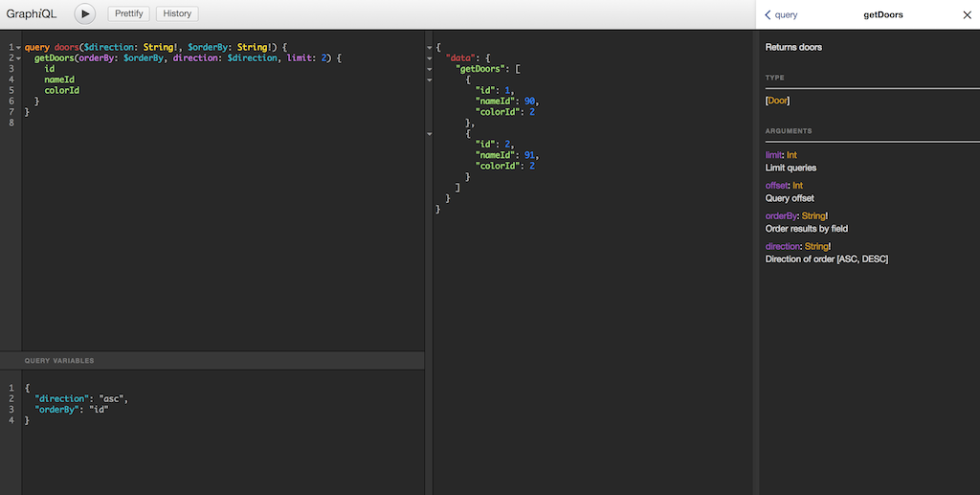Viewport: 980px width, 495px height.
Task: Click 'Order results by field' description
Action: (807, 229)
